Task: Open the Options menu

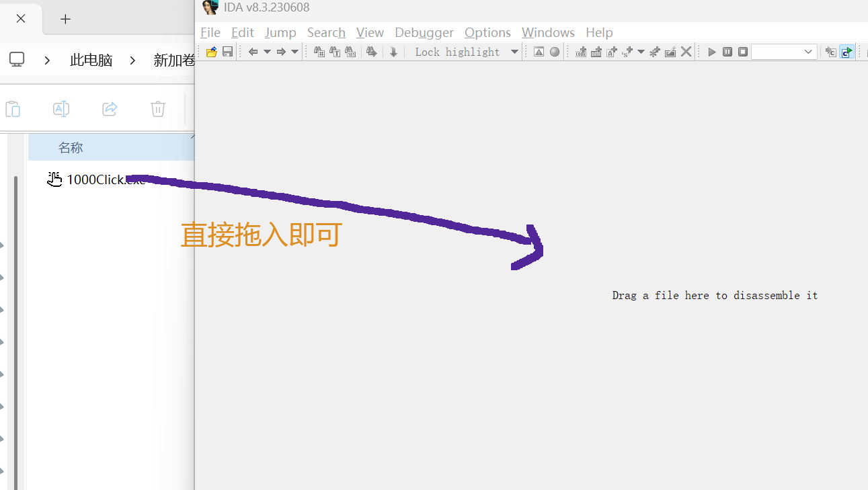Action: [x=487, y=32]
